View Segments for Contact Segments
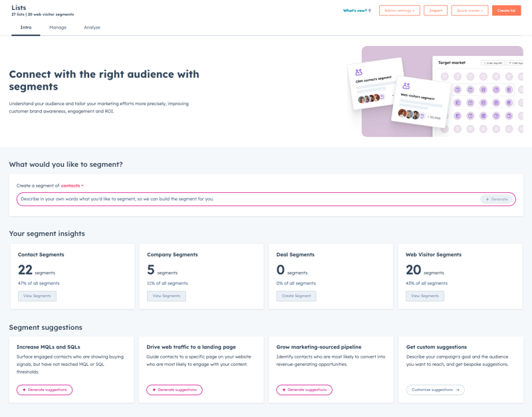The image size is (532, 417). pos(37,296)
